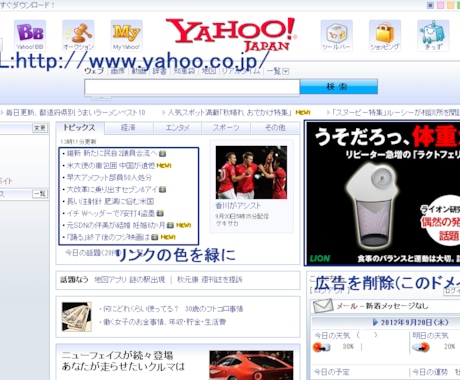Open 地図アプリ 謎の駅出現 topic link
This screenshot has height=380, width=460.
[130, 279]
